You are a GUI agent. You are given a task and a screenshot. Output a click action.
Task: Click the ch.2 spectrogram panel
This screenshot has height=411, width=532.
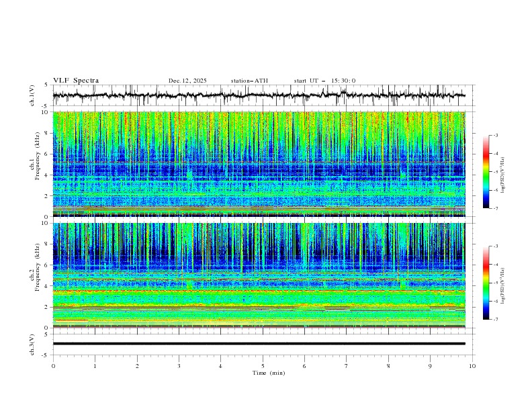[x=259, y=275]
